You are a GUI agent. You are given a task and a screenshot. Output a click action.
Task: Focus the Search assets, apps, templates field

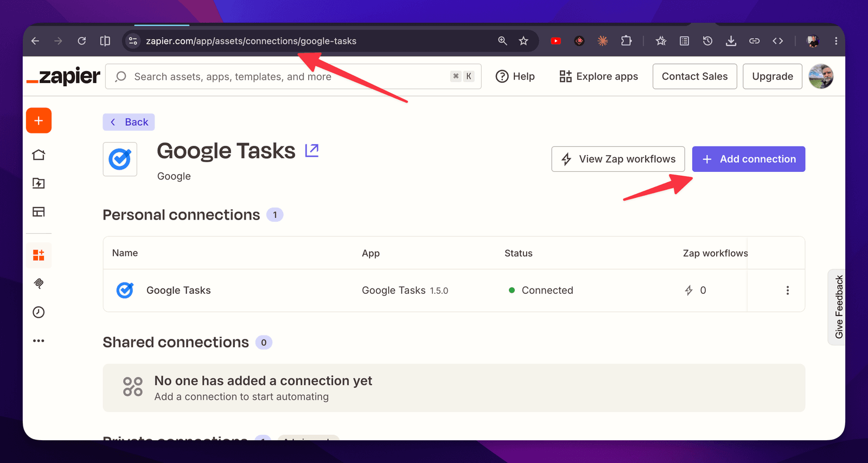pyautogui.click(x=293, y=76)
